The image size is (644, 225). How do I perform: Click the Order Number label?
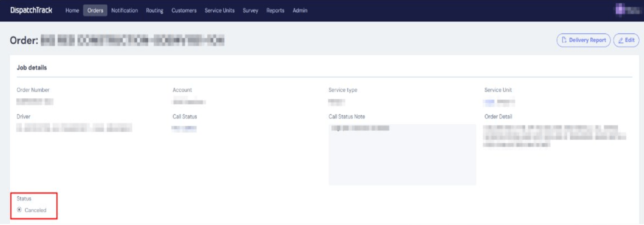(33, 90)
